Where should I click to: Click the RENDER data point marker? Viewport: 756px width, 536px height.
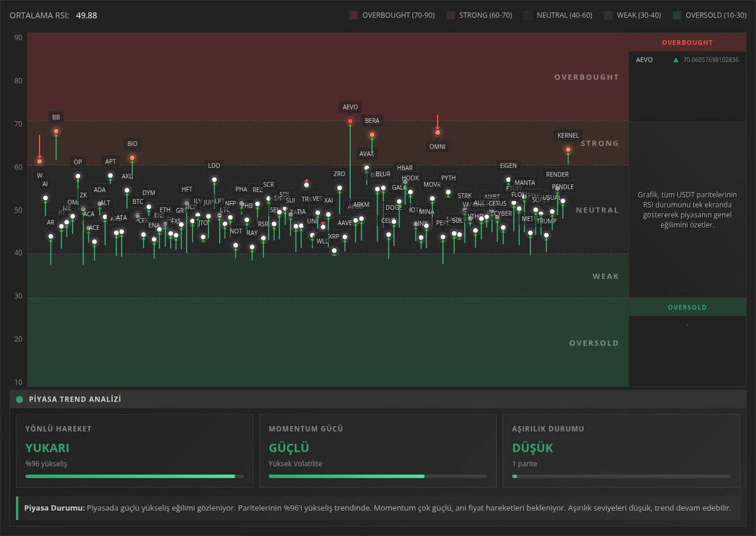click(558, 189)
